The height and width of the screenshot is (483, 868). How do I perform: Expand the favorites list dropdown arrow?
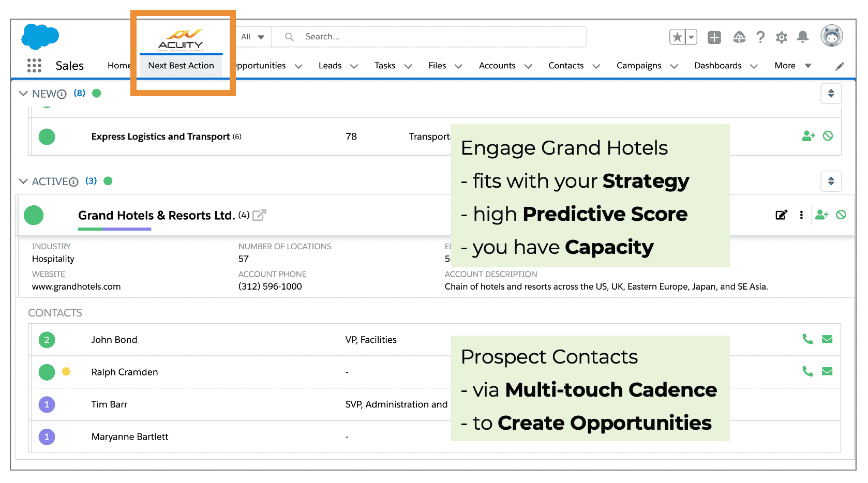691,37
